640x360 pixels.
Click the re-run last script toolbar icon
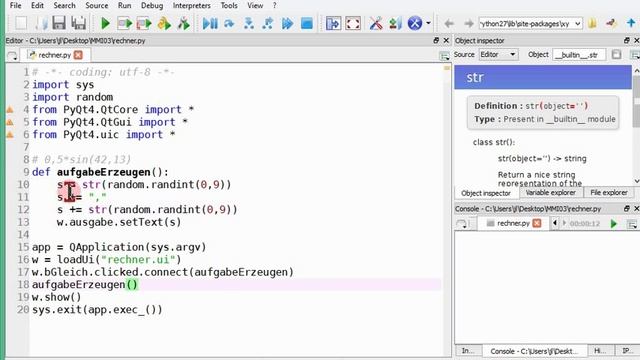coord(184,23)
